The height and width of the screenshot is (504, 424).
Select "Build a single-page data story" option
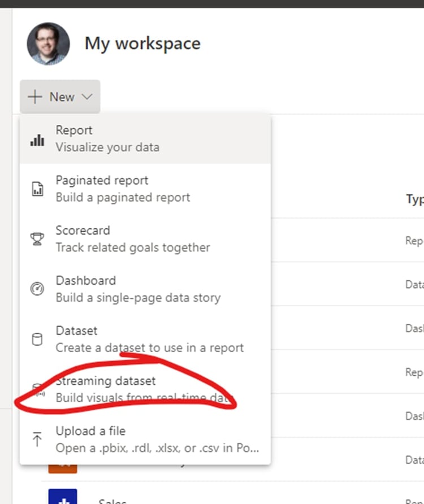coord(138,297)
